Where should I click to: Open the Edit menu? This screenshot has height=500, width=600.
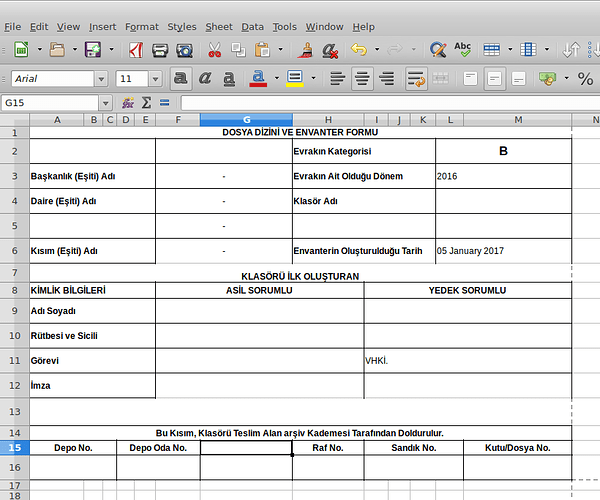[39, 27]
